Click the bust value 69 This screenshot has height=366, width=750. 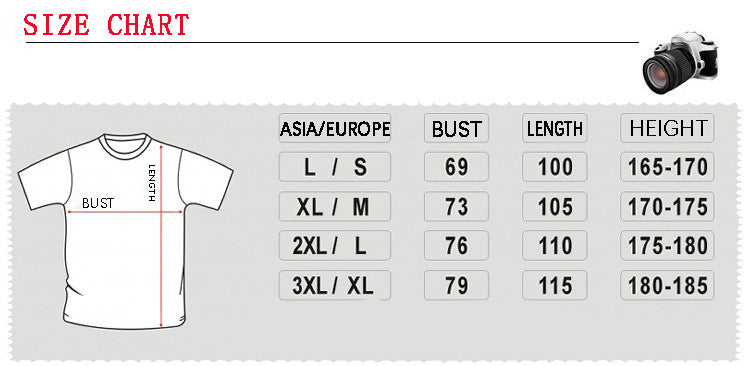(x=456, y=167)
